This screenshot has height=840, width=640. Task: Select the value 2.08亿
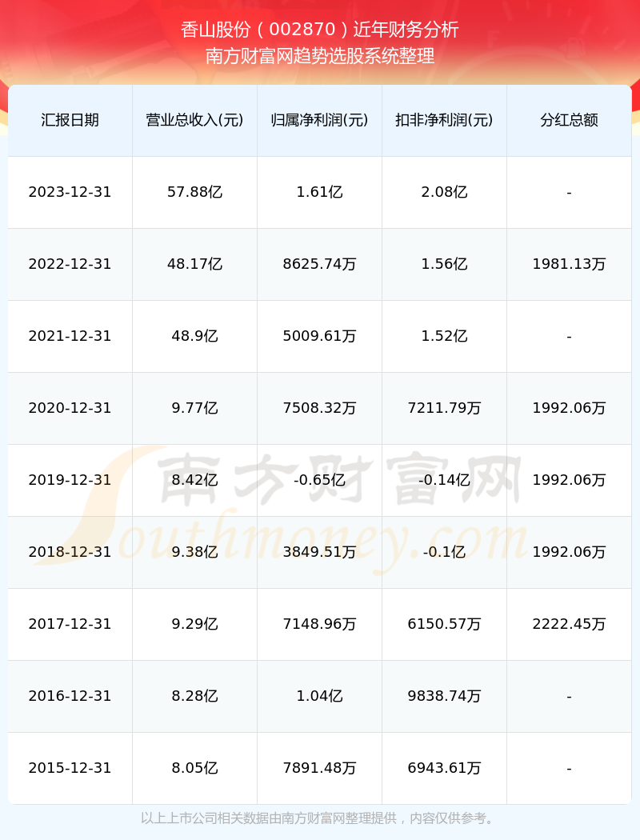pyautogui.click(x=445, y=192)
